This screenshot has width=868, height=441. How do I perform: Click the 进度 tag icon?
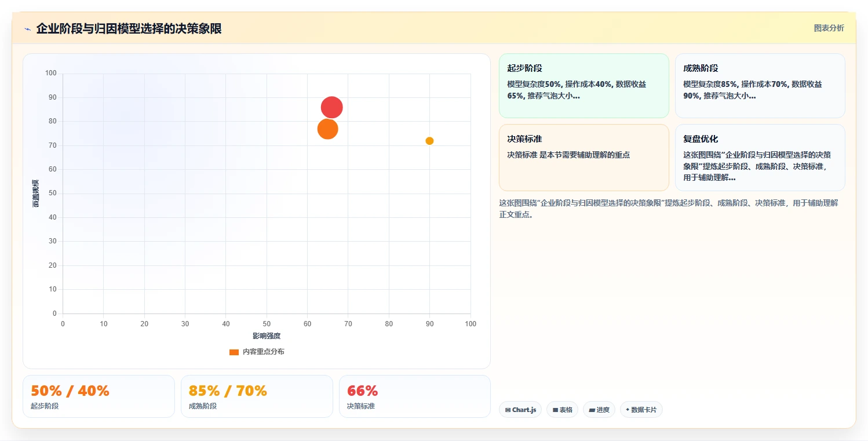pos(592,410)
